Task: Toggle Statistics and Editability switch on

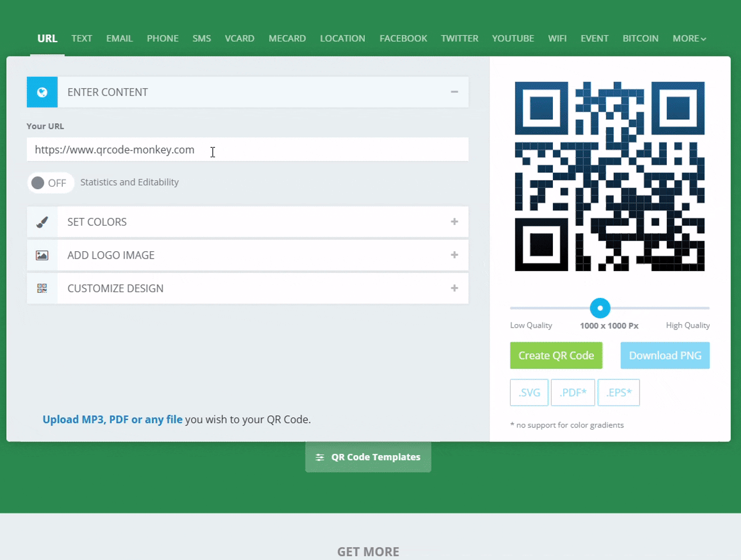Action: (50, 183)
